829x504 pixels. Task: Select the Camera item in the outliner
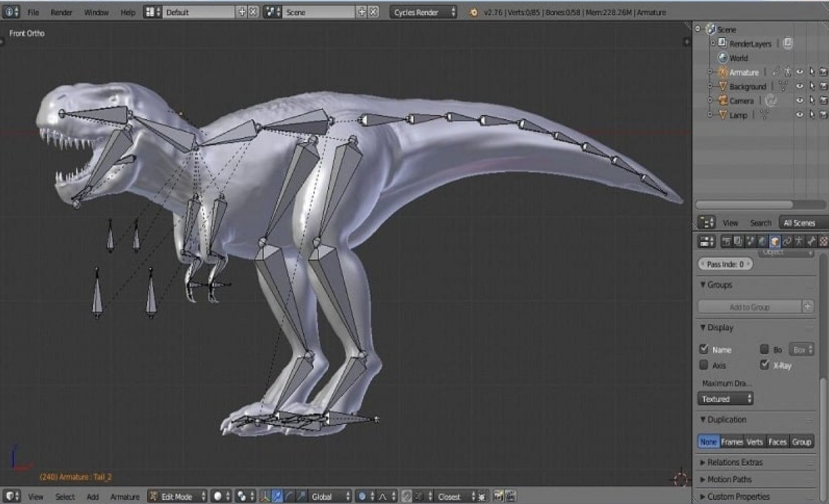pos(744,101)
